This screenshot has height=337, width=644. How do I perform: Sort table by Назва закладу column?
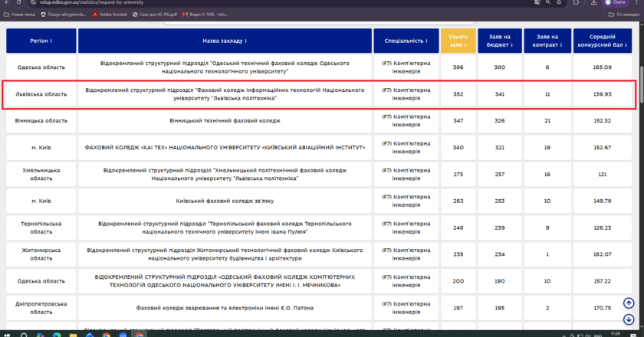(225, 41)
